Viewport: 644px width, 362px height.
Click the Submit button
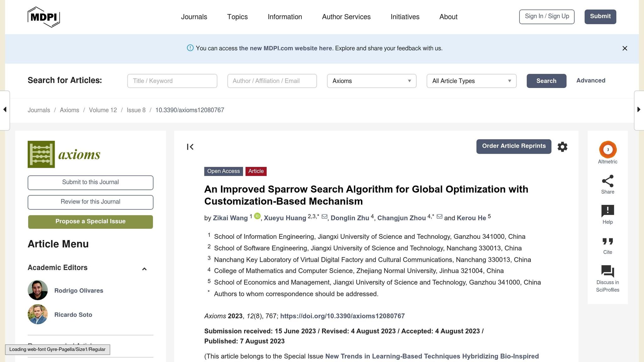pos(600,17)
